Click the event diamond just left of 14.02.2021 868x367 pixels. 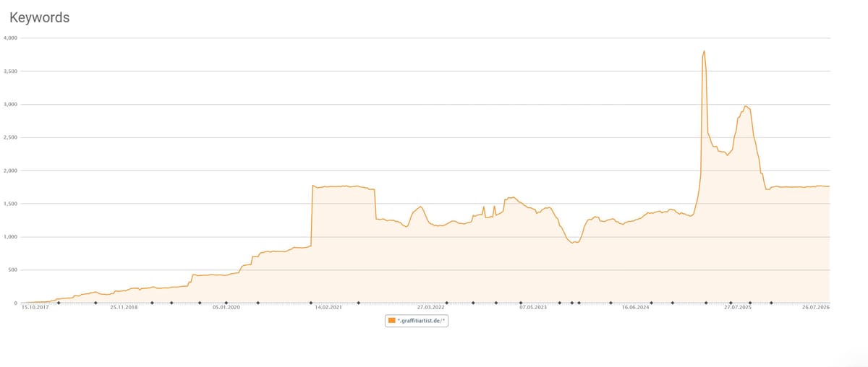click(x=311, y=303)
